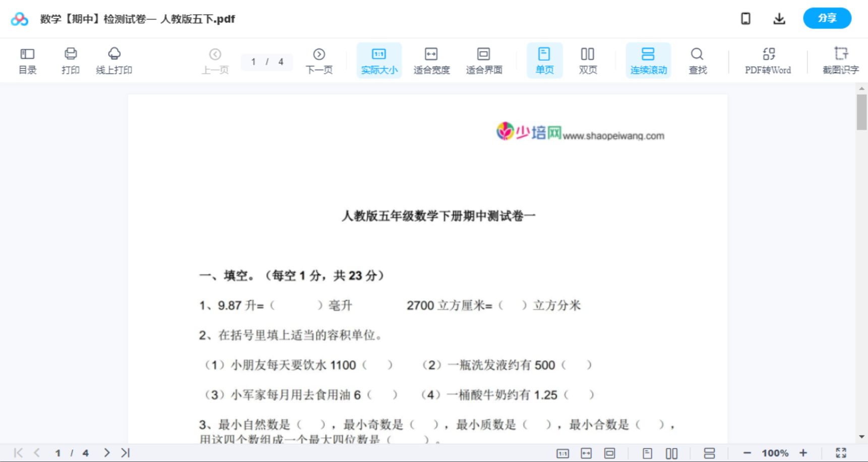This screenshot has width=868, height=462.
Task: Jump to last page with skip arrow
Action: (125, 452)
